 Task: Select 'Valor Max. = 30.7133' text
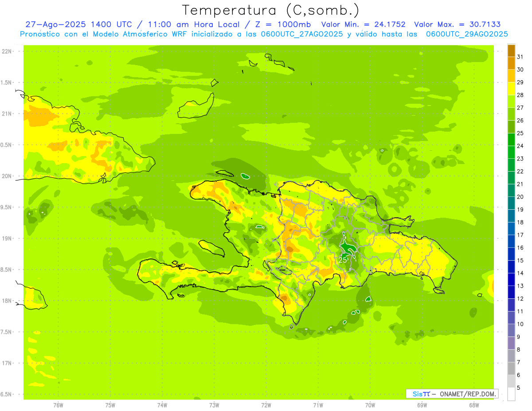click(x=457, y=24)
